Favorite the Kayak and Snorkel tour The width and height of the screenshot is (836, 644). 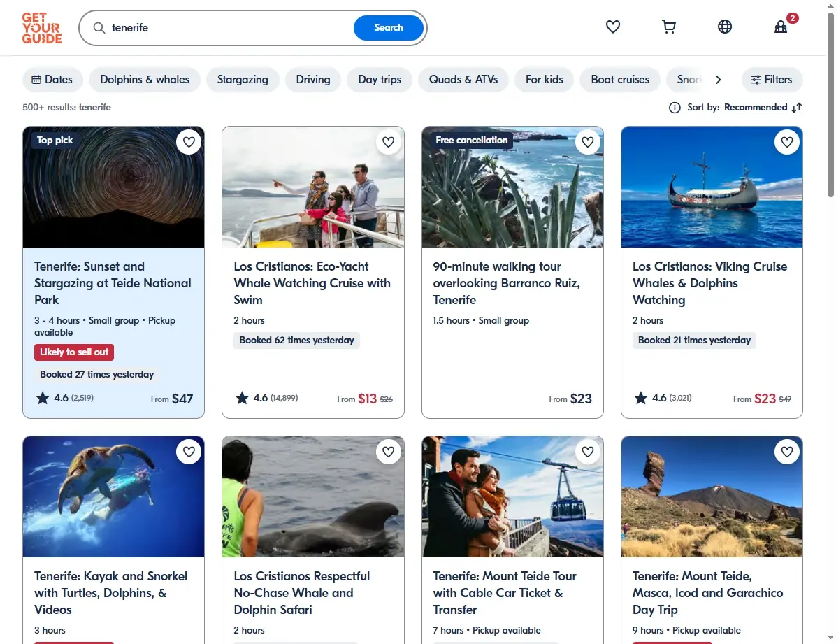point(189,452)
